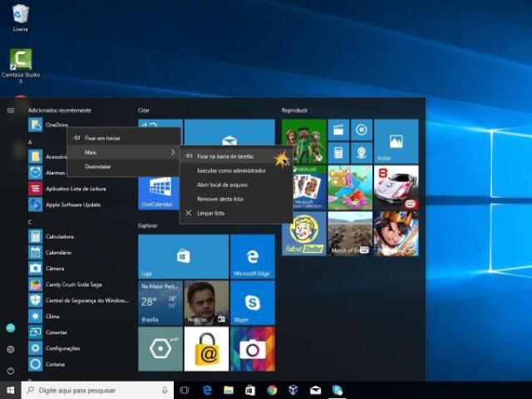
Task: Launch the Conectar app
Action: click(x=47, y=332)
